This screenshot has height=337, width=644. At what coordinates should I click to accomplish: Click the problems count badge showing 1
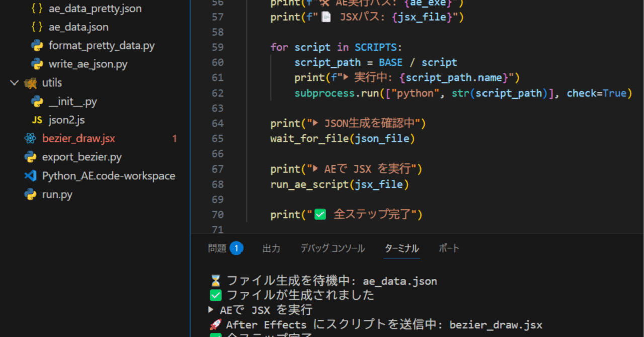pyautogui.click(x=236, y=248)
